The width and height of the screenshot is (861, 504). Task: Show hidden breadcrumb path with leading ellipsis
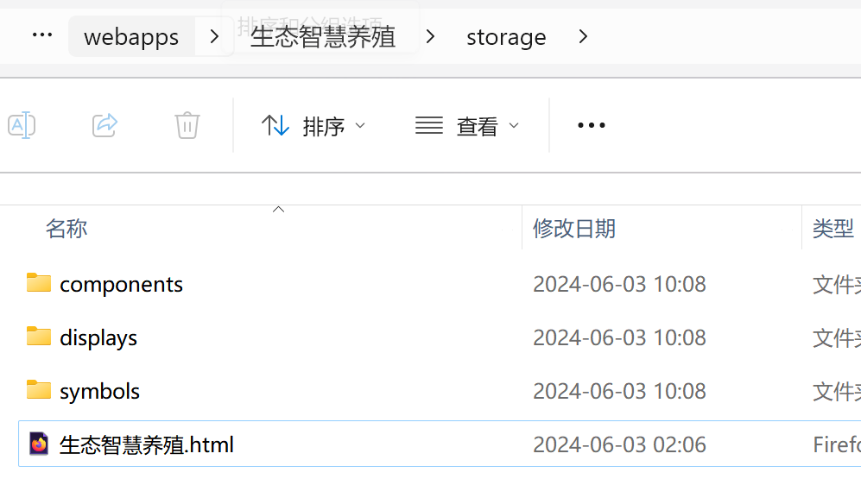(42, 35)
